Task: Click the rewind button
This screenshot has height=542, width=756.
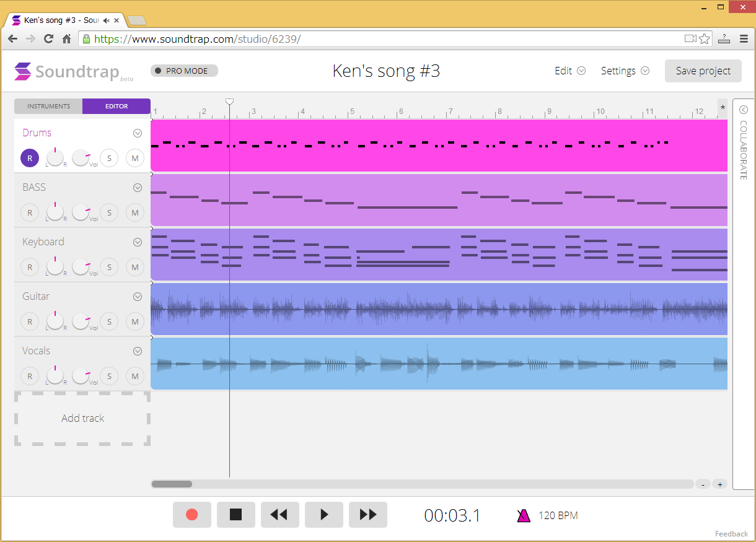Action: pos(279,515)
